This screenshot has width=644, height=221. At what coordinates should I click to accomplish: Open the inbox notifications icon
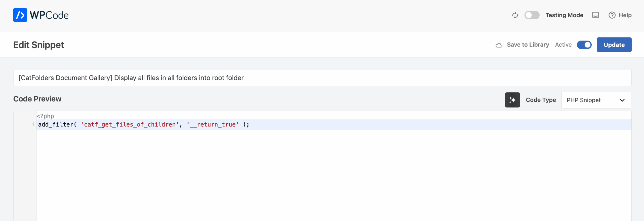[x=595, y=15]
